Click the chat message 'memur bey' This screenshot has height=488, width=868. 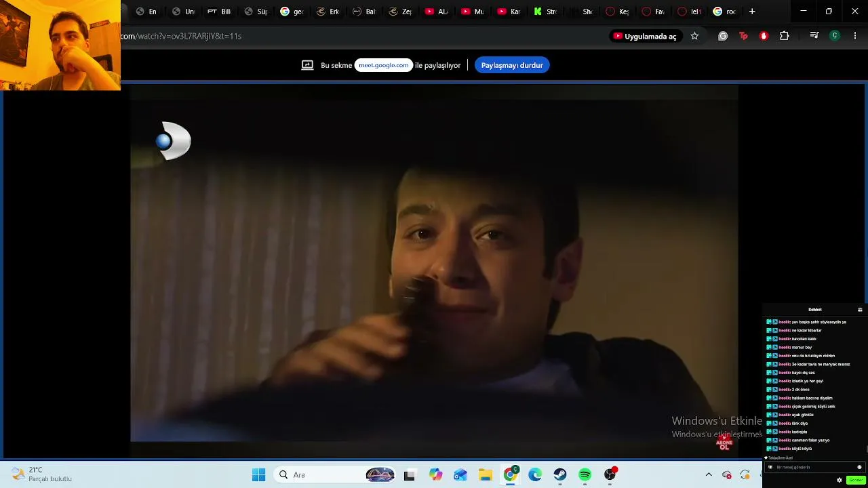pos(802,347)
